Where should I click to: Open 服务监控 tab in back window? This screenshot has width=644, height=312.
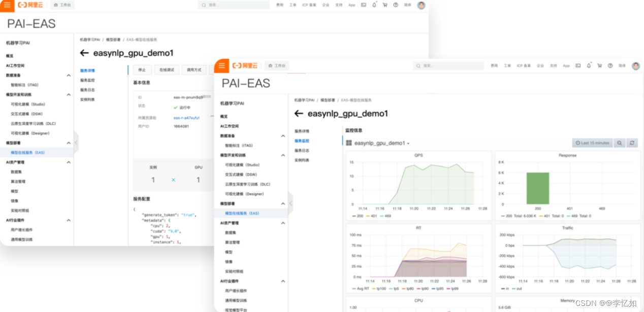click(87, 80)
